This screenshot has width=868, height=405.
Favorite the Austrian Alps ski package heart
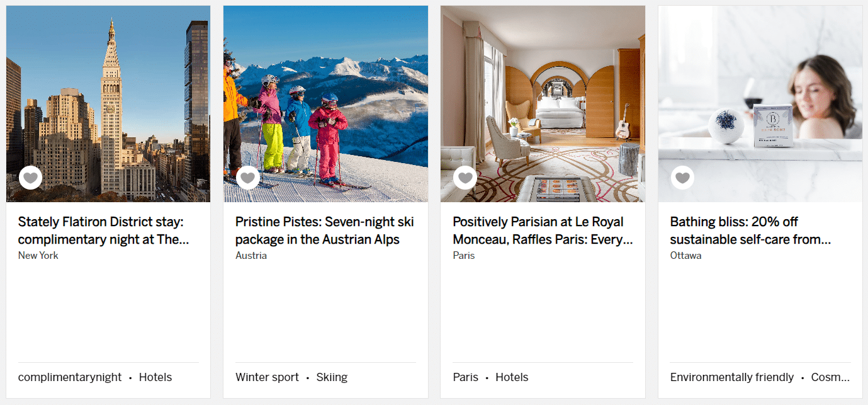(248, 178)
